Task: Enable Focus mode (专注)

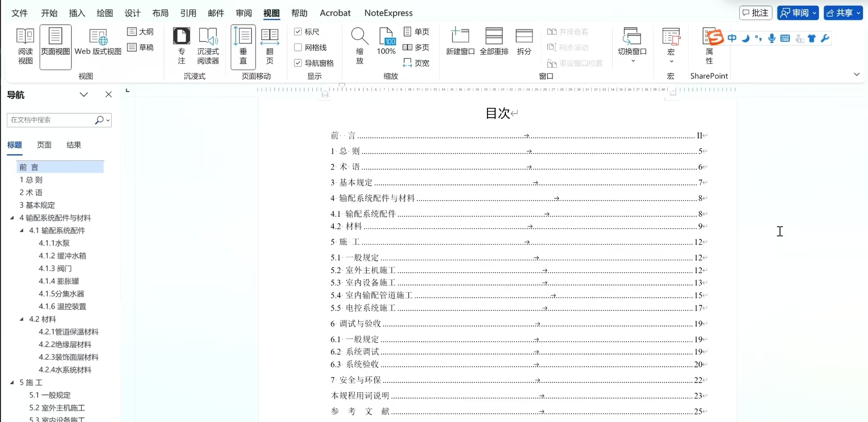Action: click(x=181, y=47)
